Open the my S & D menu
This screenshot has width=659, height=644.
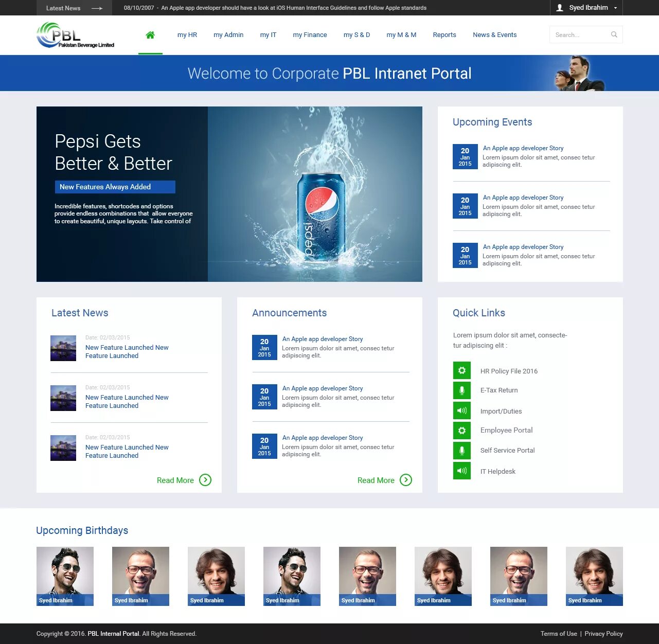[357, 35]
